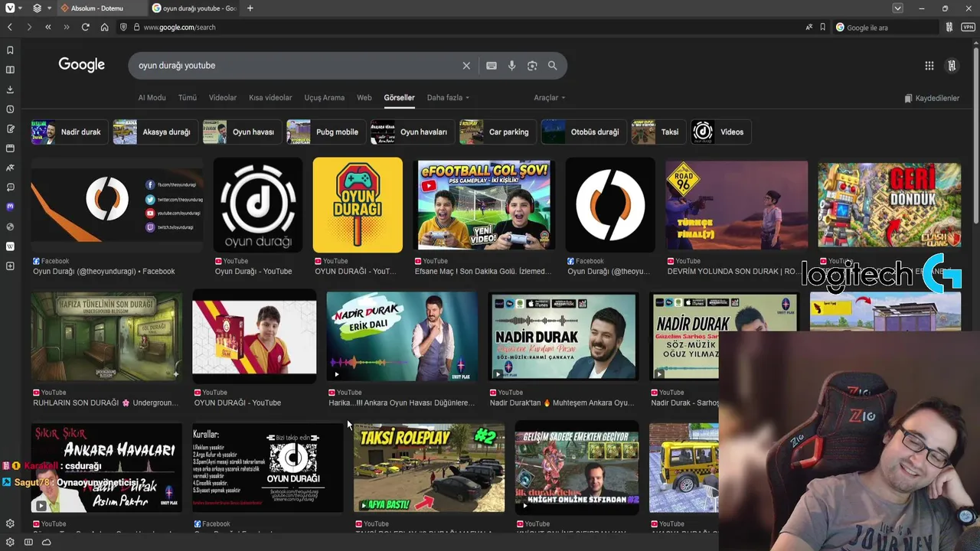Image resolution: width=980 pixels, height=551 pixels.
Task: Open the Google apps grid
Action: click(x=929, y=66)
